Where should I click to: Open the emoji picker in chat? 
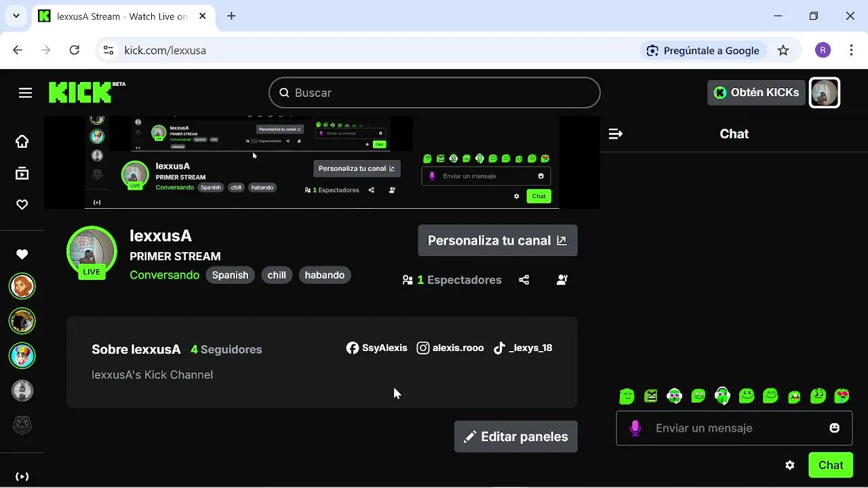coord(835,428)
